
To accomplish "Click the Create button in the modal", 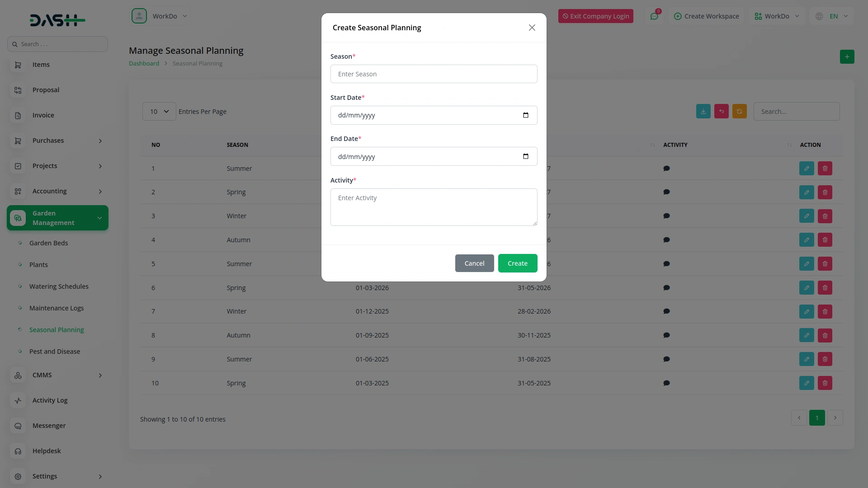I will pyautogui.click(x=517, y=263).
